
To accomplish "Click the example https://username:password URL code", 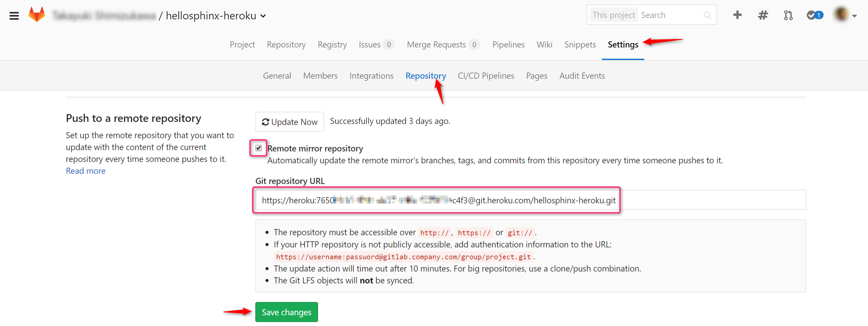I will pyautogui.click(x=403, y=257).
